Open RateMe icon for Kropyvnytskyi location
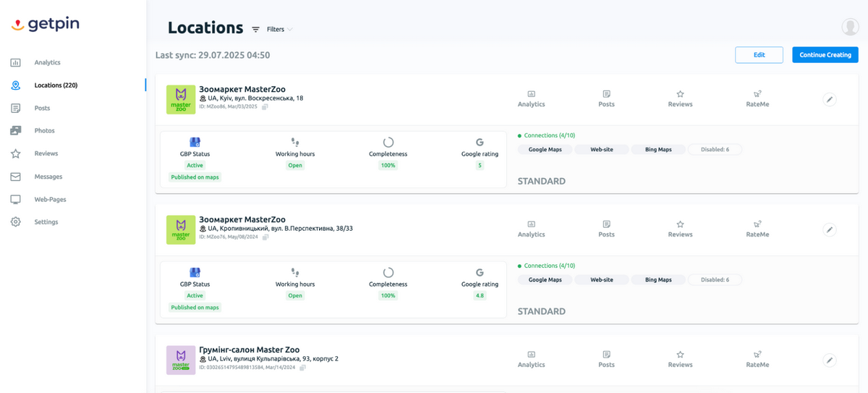The height and width of the screenshot is (393, 868). [757, 229]
